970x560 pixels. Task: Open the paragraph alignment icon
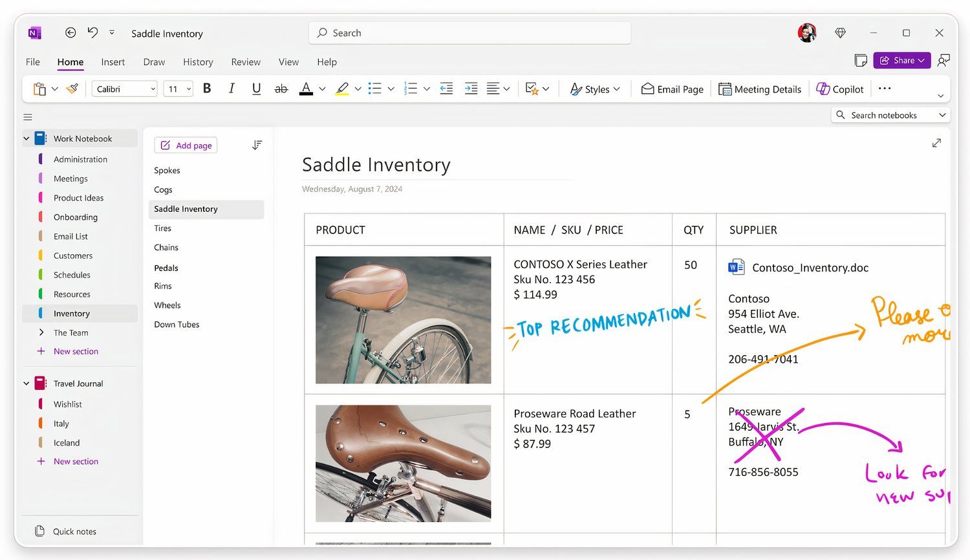[493, 89]
